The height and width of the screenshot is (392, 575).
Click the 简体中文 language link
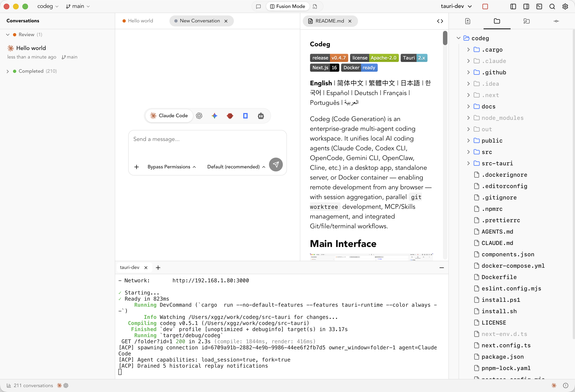pos(350,83)
